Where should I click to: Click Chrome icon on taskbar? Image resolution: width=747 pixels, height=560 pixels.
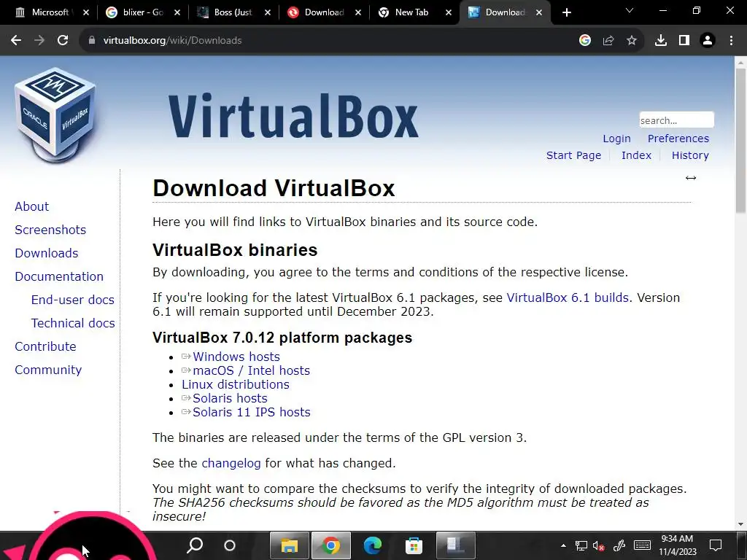330,545
